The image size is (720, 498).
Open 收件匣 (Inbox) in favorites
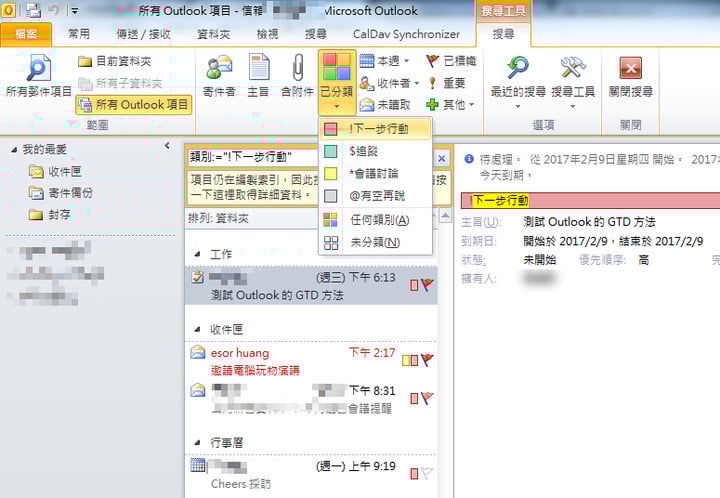point(55,172)
